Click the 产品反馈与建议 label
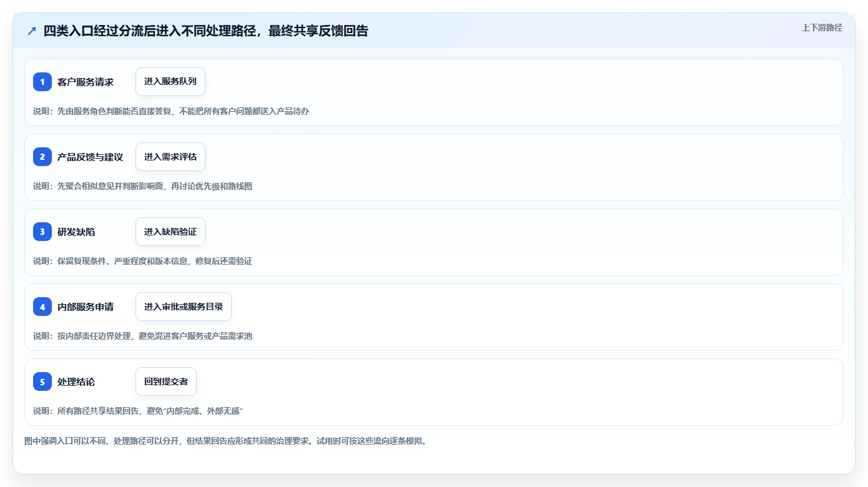The width and height of the screenshot is (868, 487). 90,157
